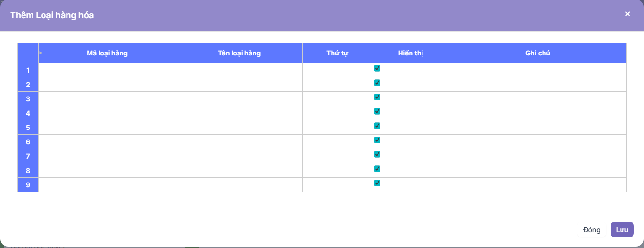Uncheck Hiển thị checkbox in row 1
Image resolution: width=644 pixels, height=248 pixels.
pos(377,68)
